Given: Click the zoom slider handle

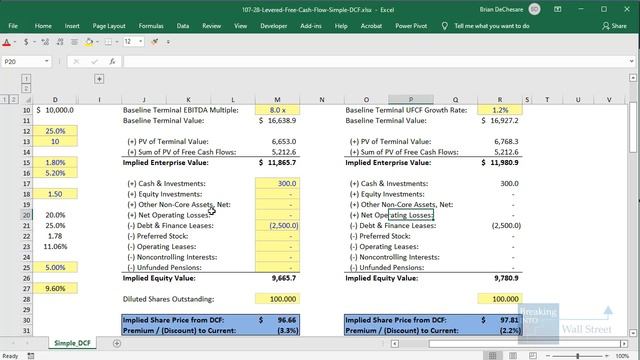Looking at the screenshot, I should pos(578,356).
